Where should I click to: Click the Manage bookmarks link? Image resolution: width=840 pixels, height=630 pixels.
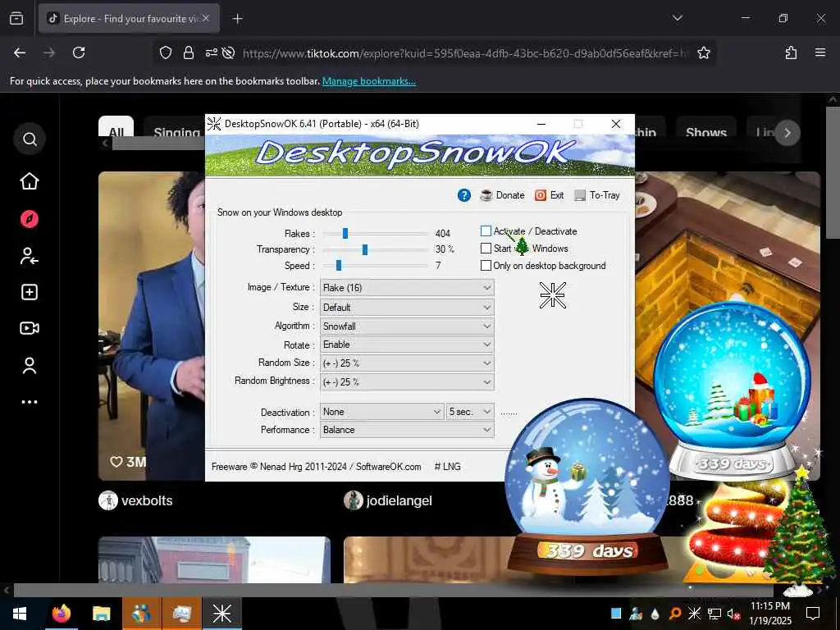click(x=368, y=81)
